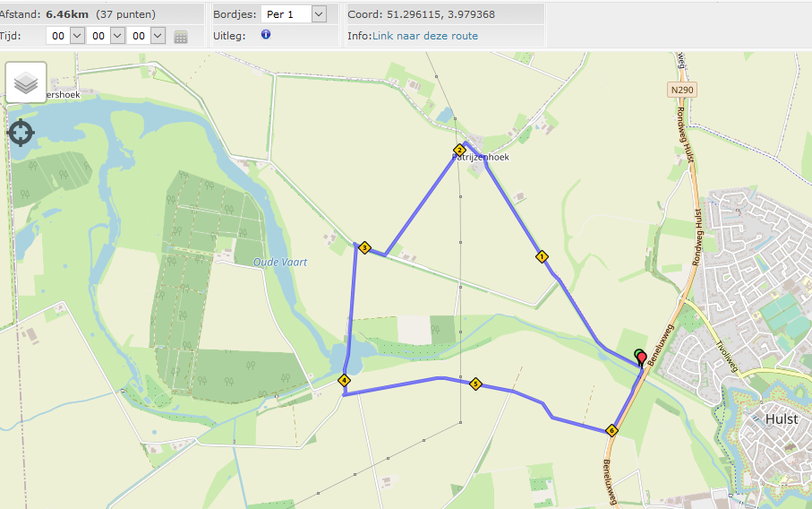Open the calendar icon next to Tijd
Image resolution: width=812 pixels, height=509 pixels.
click(x=181, y=36)
